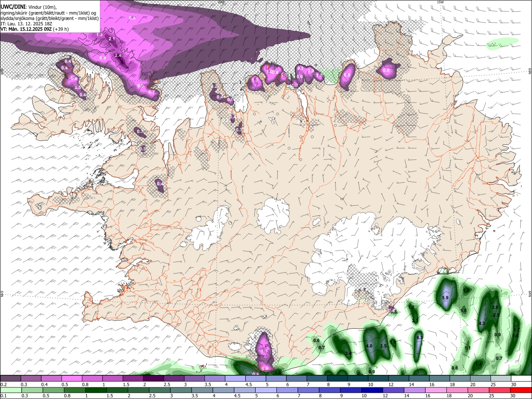532x399 pixels.
Task: Pick bottom-row bright red swatch after 30
Action: [x=521, y=390]
